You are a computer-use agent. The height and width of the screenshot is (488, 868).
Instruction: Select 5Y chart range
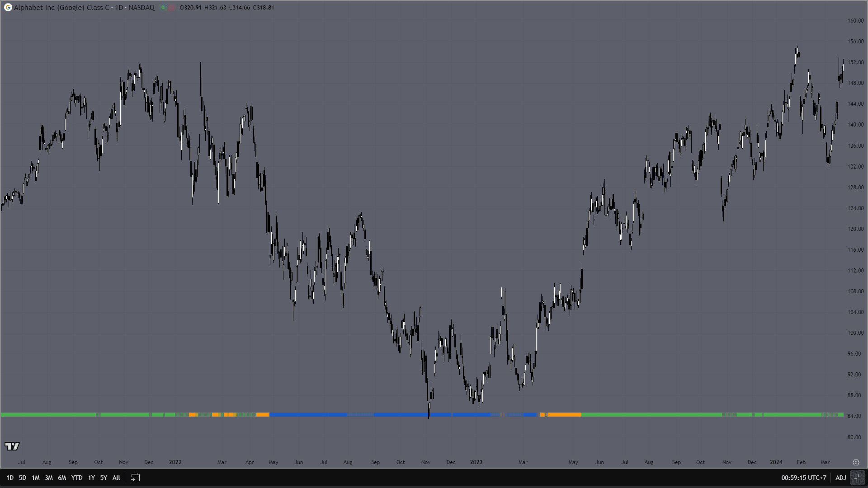pyautogui.click(x=104, y=478)
